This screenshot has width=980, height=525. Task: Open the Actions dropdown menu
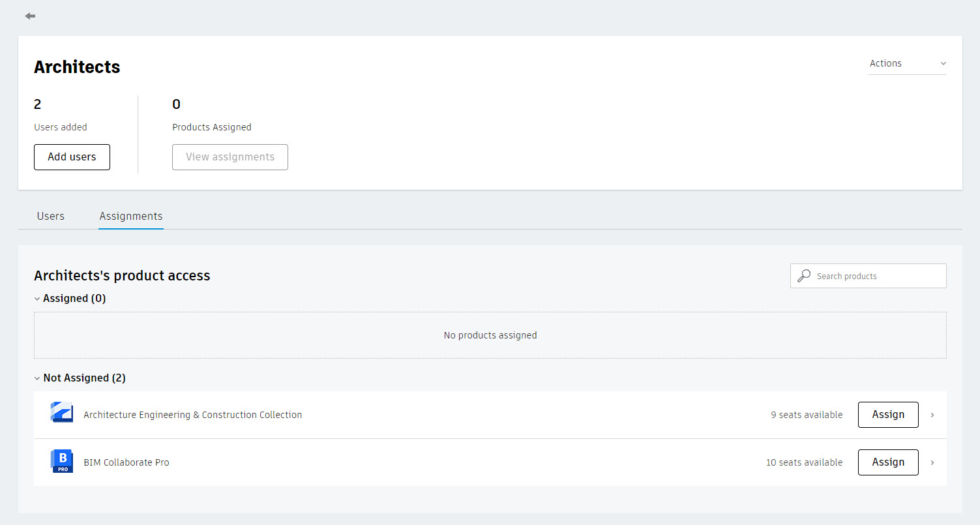[907, 64]
